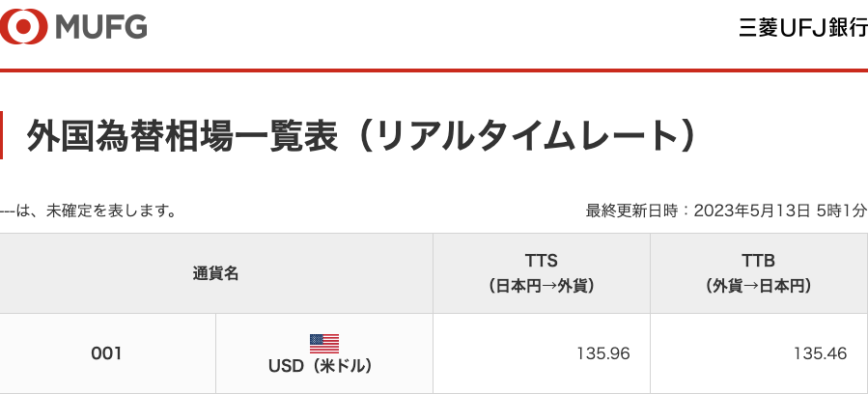Click the 三菱UFJ銀行 bank name

802,28
